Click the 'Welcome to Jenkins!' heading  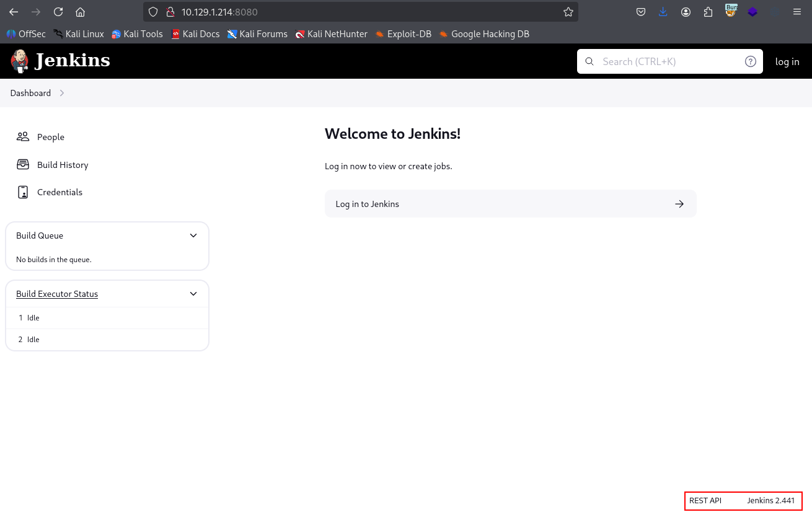pos(392,134)
